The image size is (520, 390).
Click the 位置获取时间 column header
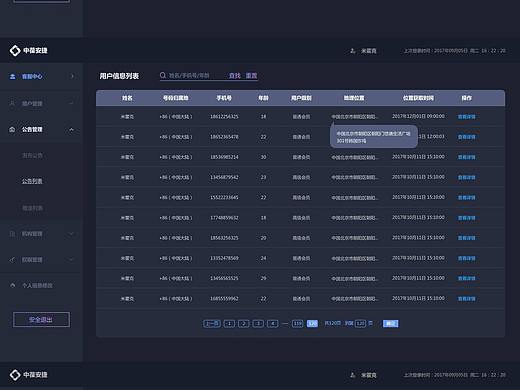tap(418, 98)
